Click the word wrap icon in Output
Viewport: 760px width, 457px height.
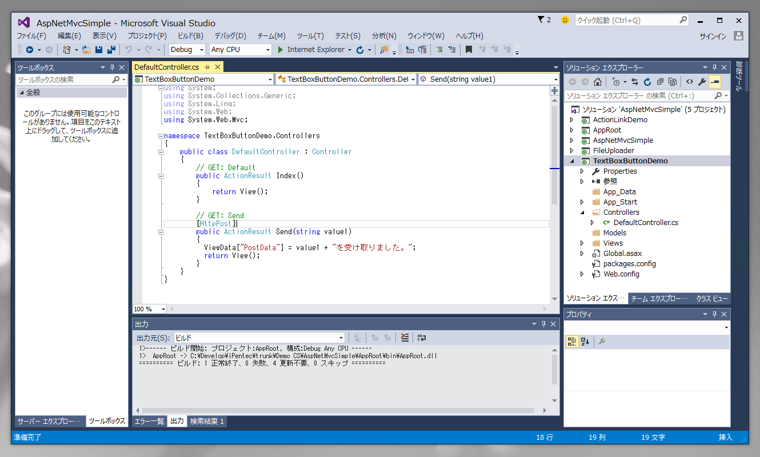422,338
